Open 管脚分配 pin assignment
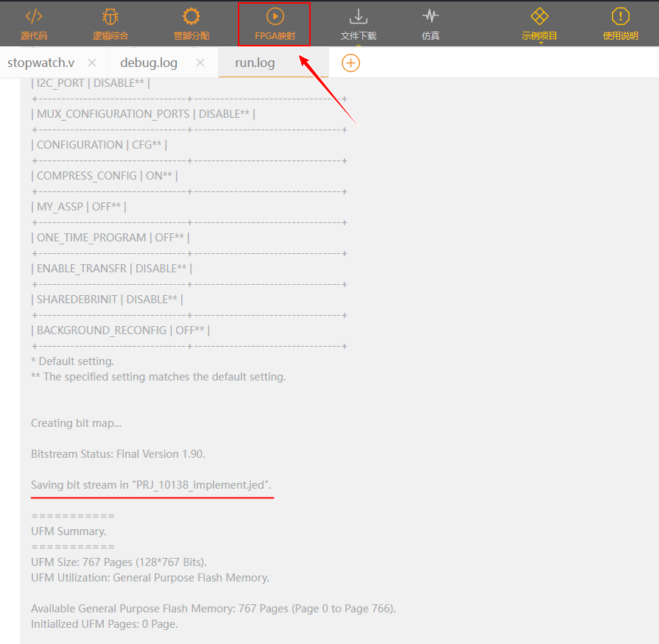The height and width of the screenshot is (644, 659). [191, 24]
